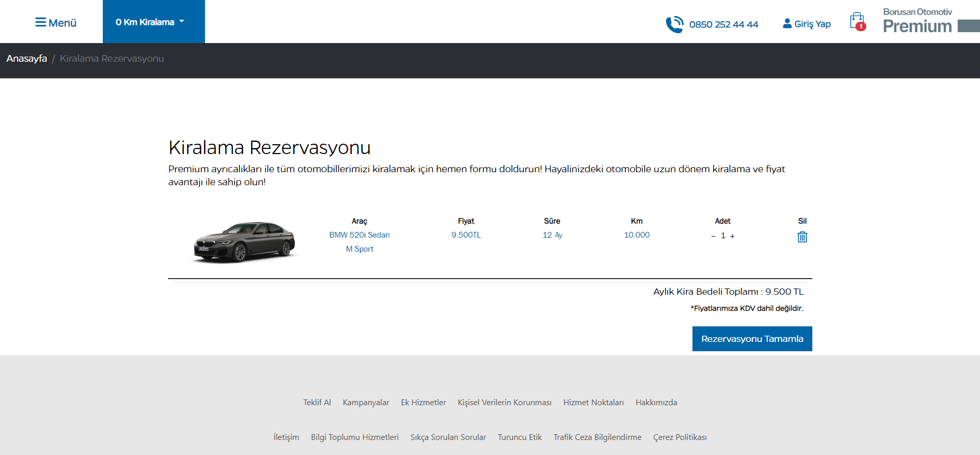Click the Süre column header
The width and height of the screenshot is (980, 455).
point(552,221)
